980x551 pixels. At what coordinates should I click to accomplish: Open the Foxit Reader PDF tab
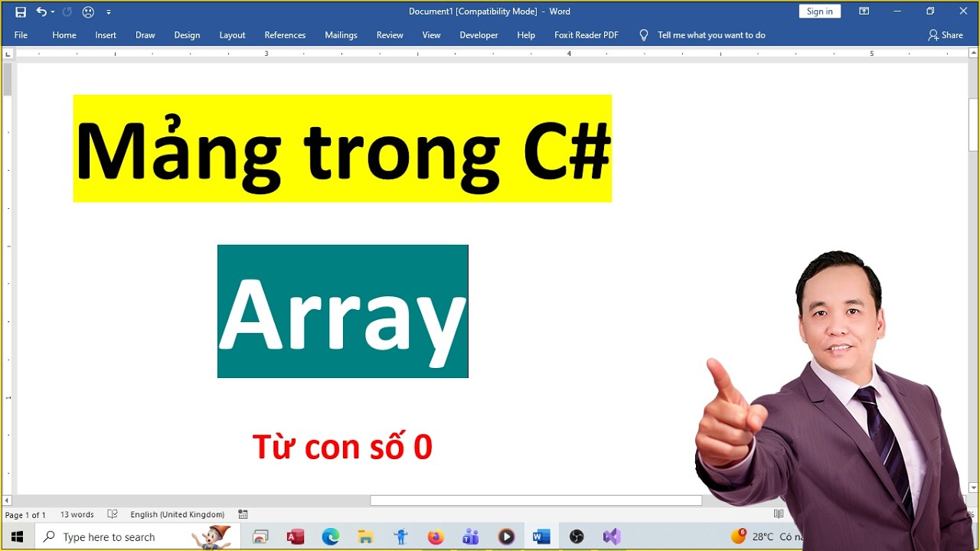[x=586, y=35]
